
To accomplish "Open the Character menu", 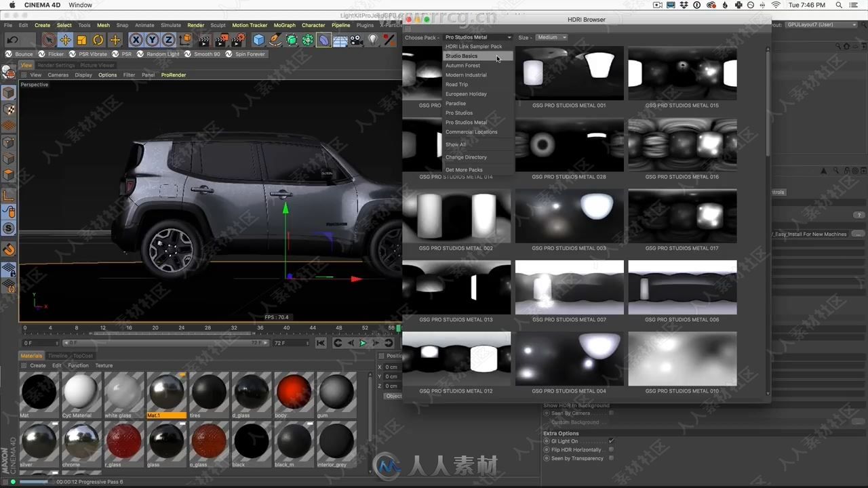I will [313, 25].
